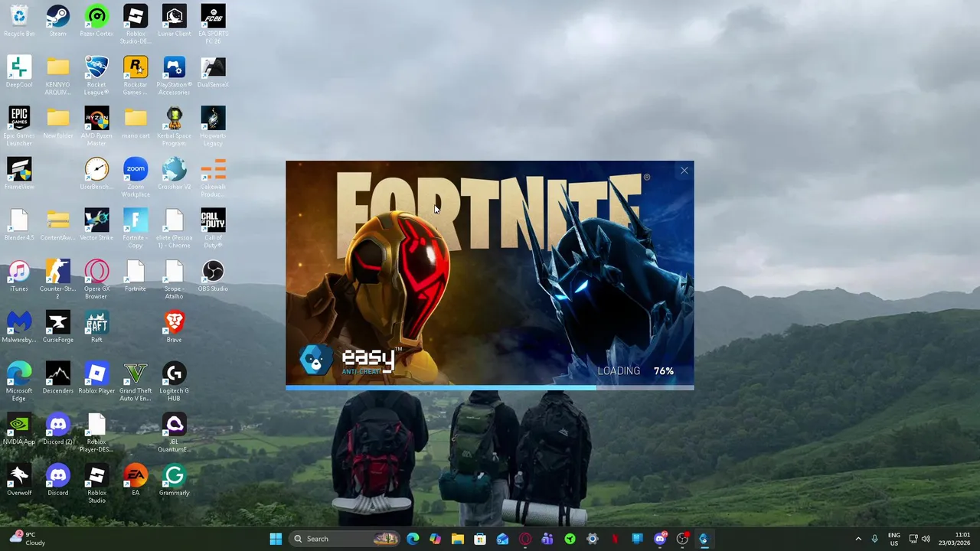Select the JBL Quantum shortcut

(x=175, y=433)
